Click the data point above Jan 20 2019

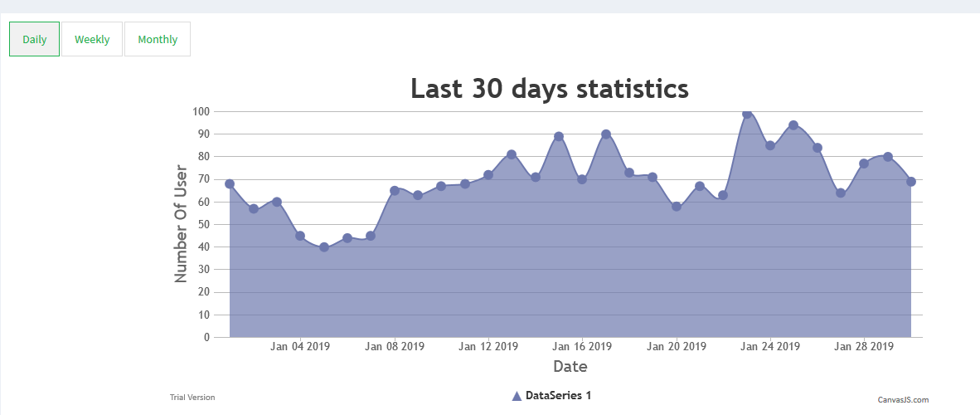point(677,206)
